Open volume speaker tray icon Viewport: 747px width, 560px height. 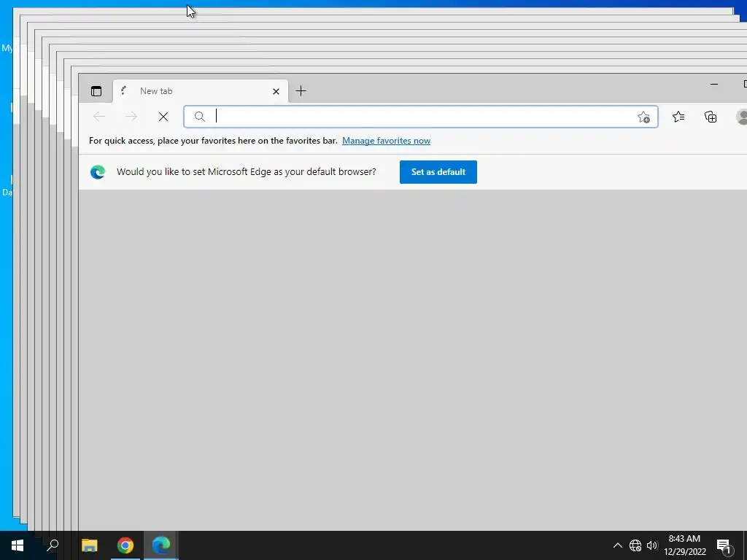click(651, 545)
